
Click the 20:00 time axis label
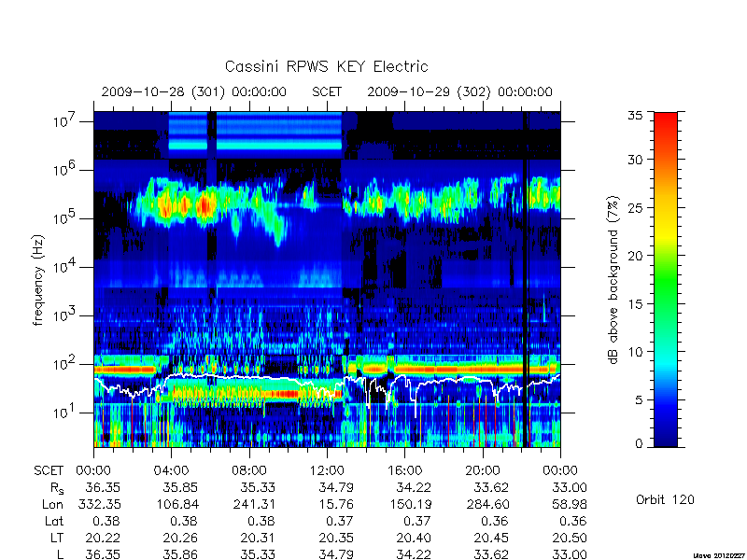click(483, 471)
